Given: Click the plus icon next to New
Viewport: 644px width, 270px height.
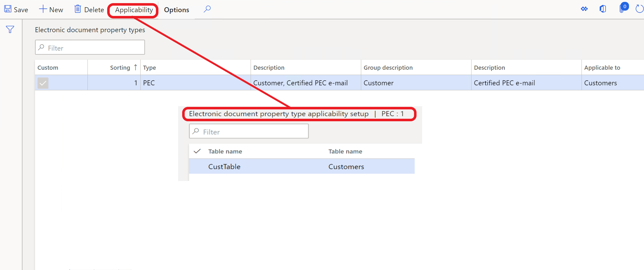Looking at the screenshot, I should 43,9.
